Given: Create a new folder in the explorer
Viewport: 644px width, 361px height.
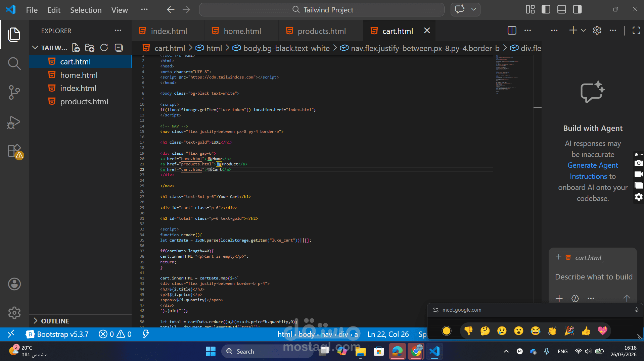Looking at the screenshot, I should (x=90, y=48).
